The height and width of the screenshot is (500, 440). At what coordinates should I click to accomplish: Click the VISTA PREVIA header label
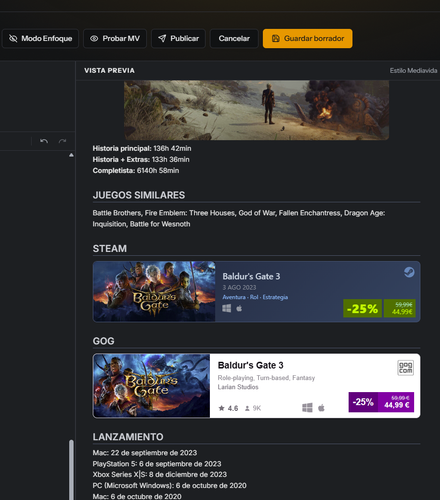click(109, 70)
